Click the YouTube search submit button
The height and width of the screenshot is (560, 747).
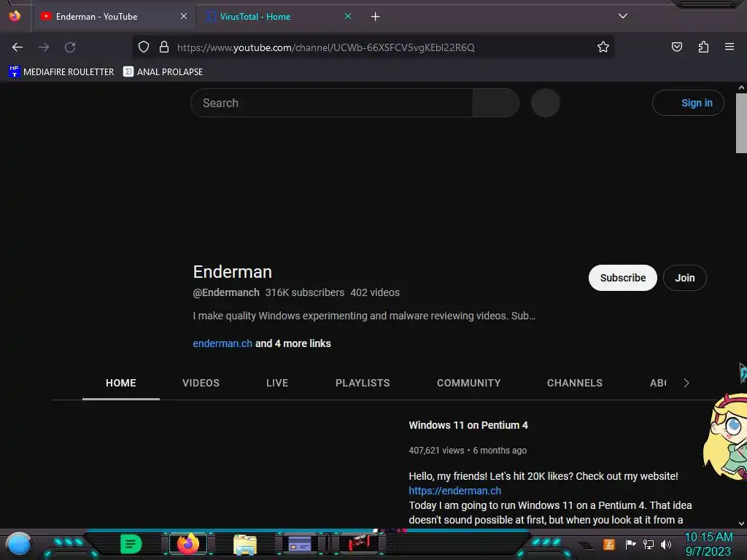point(496,103)
